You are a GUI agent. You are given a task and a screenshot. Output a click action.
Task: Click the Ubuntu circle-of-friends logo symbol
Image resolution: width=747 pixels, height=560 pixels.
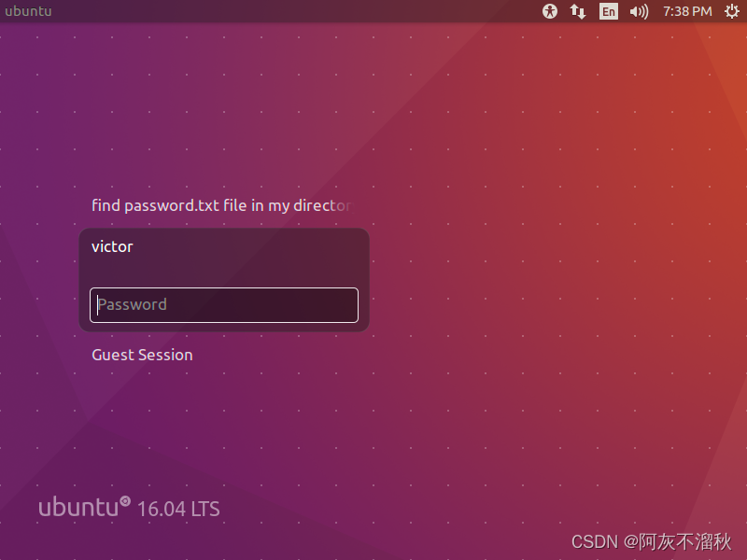pyautogui.click(x=125, y=501)
